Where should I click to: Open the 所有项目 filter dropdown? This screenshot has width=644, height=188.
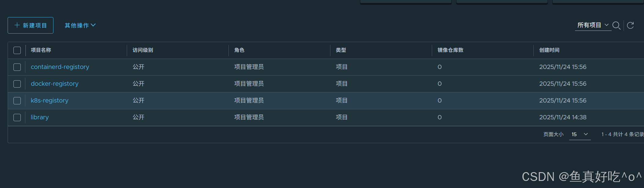coord(593,25)
